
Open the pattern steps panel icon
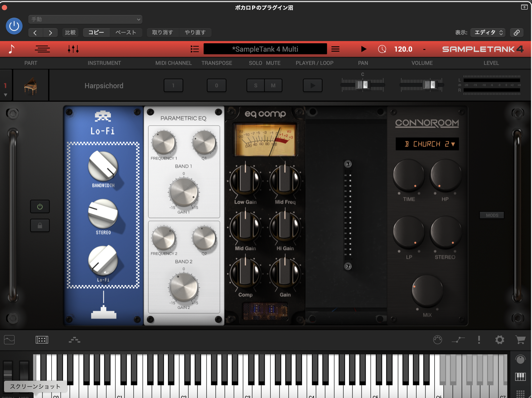[74, 340]
